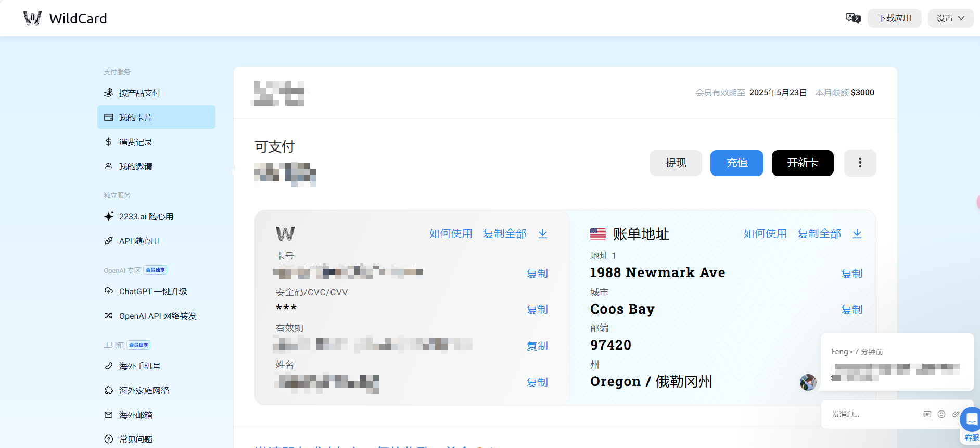Open 常见问题 help item
Viewport: 980px width, 448px height.
(156, 439)
